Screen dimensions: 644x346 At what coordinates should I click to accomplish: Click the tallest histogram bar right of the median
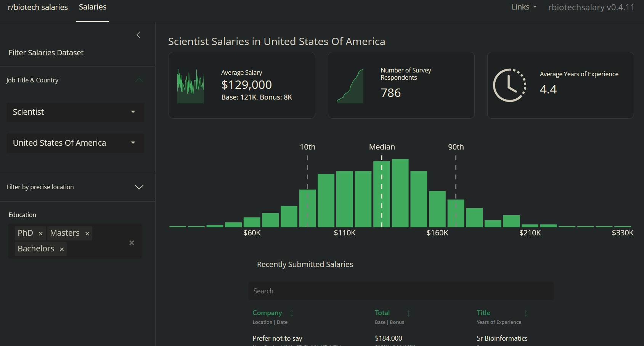coord(400,193)
